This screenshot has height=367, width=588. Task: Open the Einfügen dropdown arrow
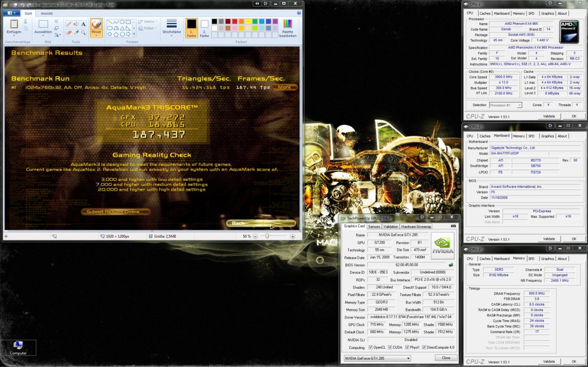[x=14, y=35]
